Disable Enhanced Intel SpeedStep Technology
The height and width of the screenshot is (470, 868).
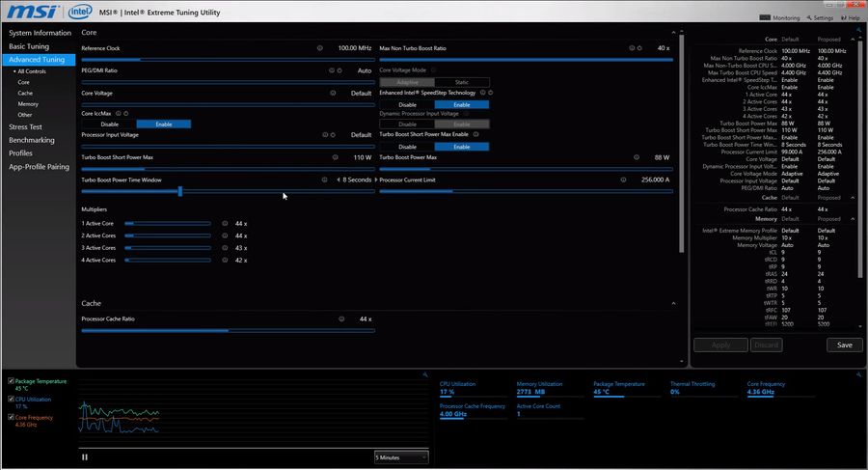407,105
